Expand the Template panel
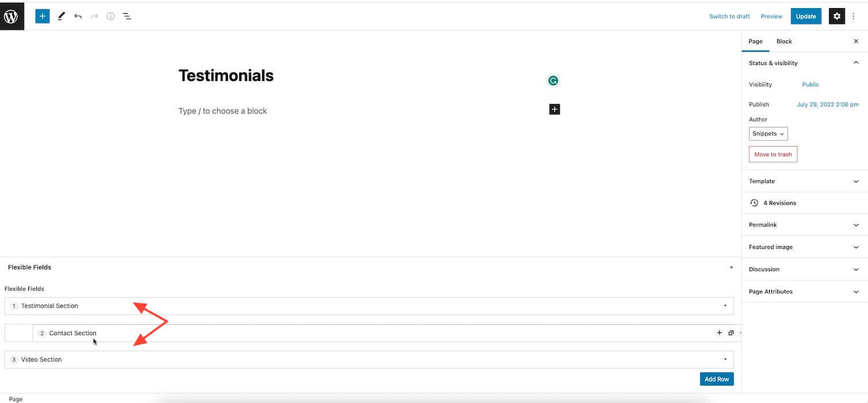This screenshot has width=868, height=403. (x=804, y=181)
